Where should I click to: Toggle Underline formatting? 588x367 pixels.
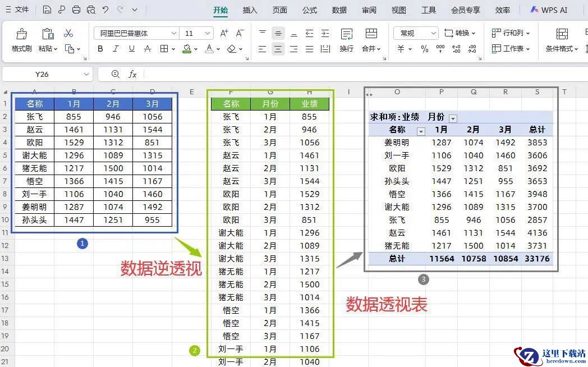click(x=132, y=49)
